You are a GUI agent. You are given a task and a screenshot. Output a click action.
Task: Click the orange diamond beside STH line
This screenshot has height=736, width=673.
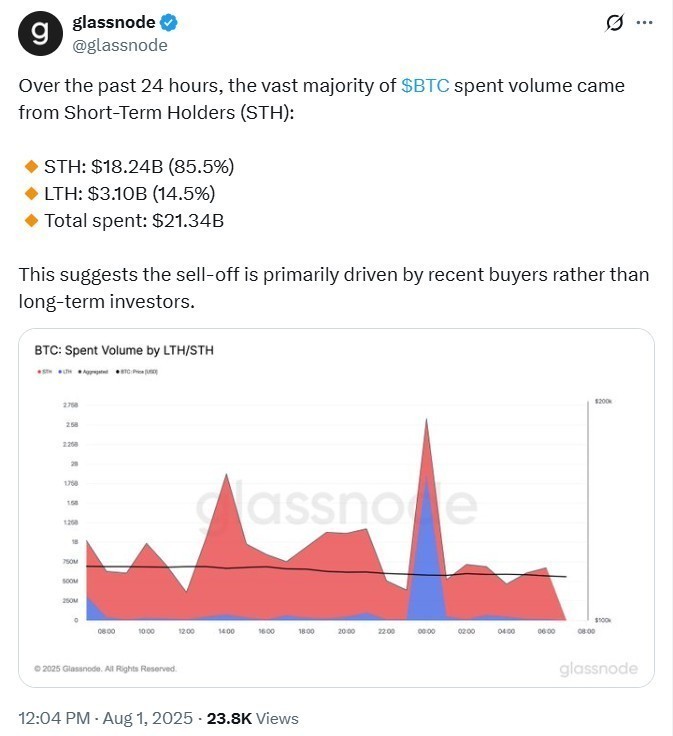click(28, 166)
